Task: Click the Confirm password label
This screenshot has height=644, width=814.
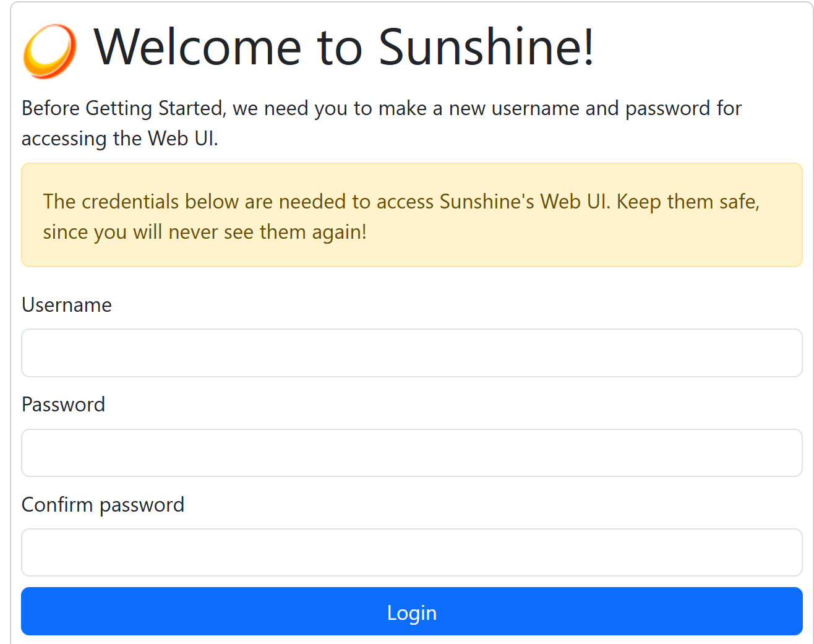Action: [103, 504]
